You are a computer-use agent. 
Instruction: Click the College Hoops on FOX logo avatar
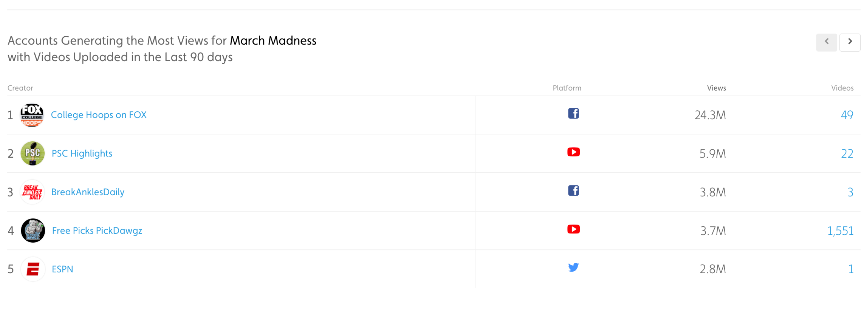(32, 115)
